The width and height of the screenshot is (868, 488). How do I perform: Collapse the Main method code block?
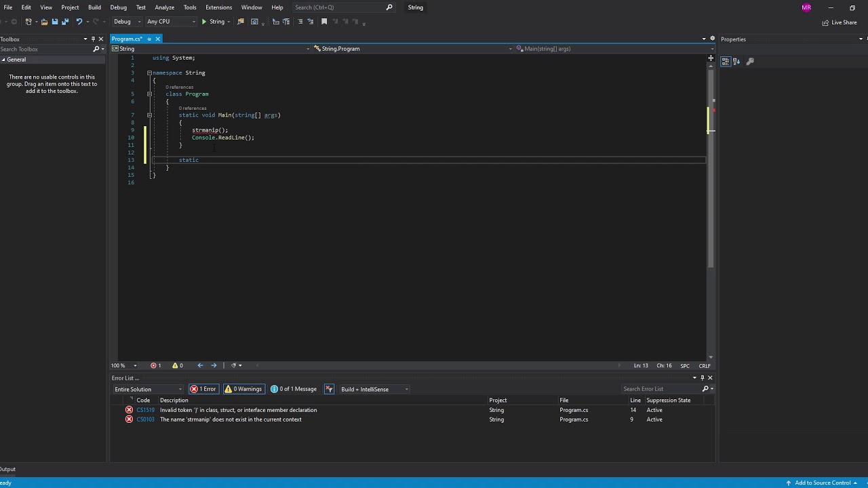tap(149, 115)
